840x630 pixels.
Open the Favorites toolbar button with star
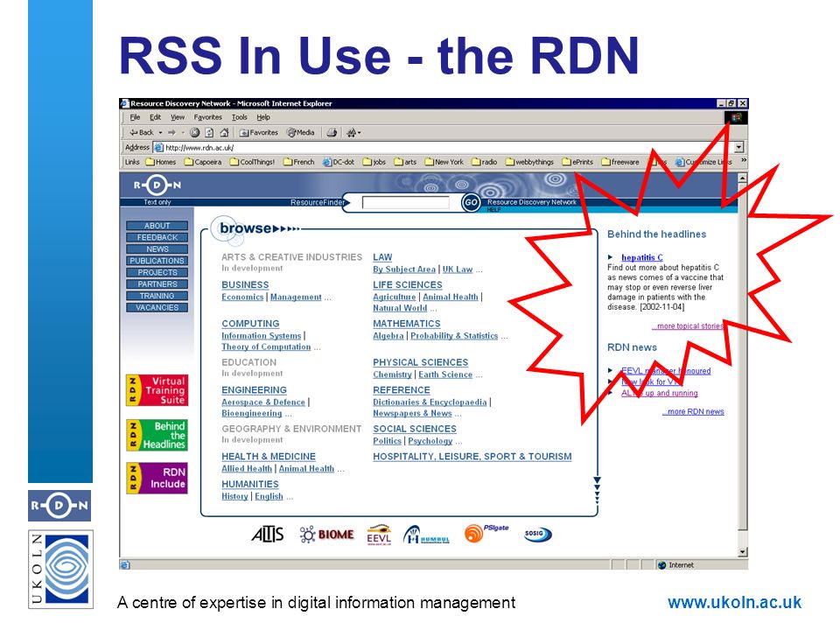(x=259, y=132)
